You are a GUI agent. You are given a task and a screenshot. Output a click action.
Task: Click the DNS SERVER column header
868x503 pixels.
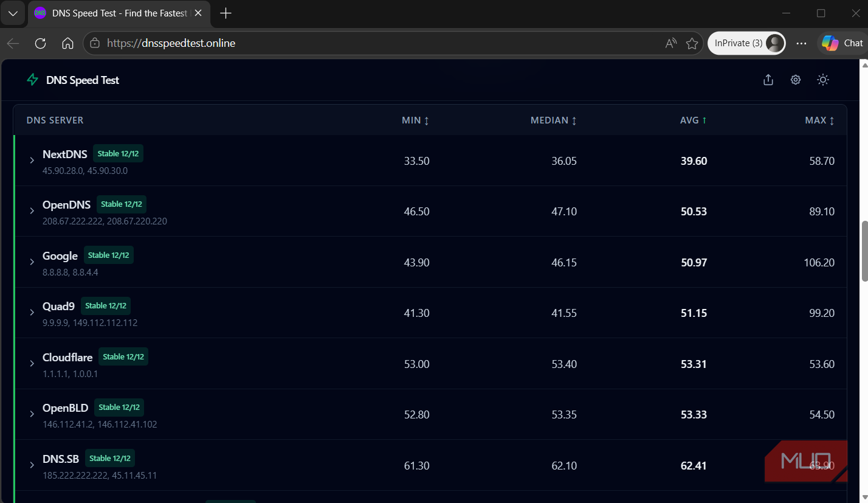[x=55, y=120]
